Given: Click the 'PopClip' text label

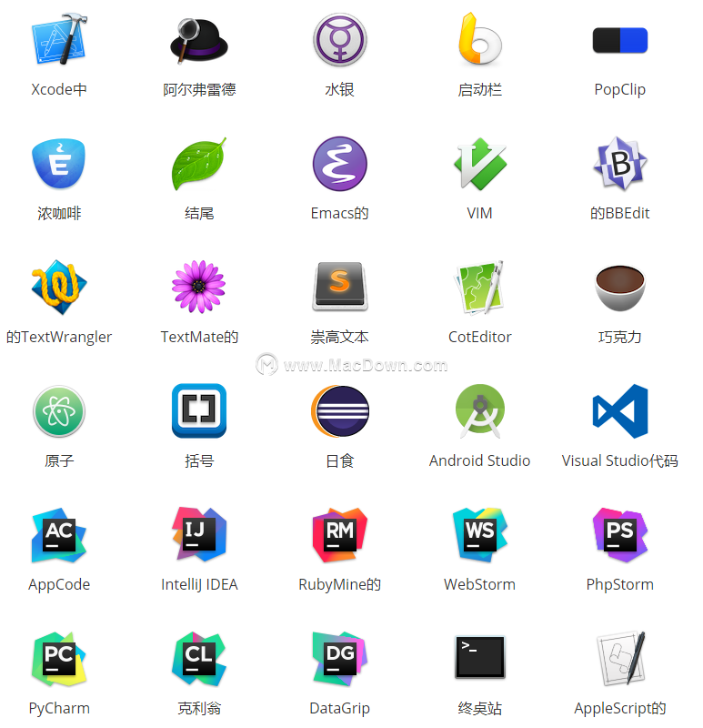Looking at the screenshot, I should pyautogui.click(x=620, y=89).
